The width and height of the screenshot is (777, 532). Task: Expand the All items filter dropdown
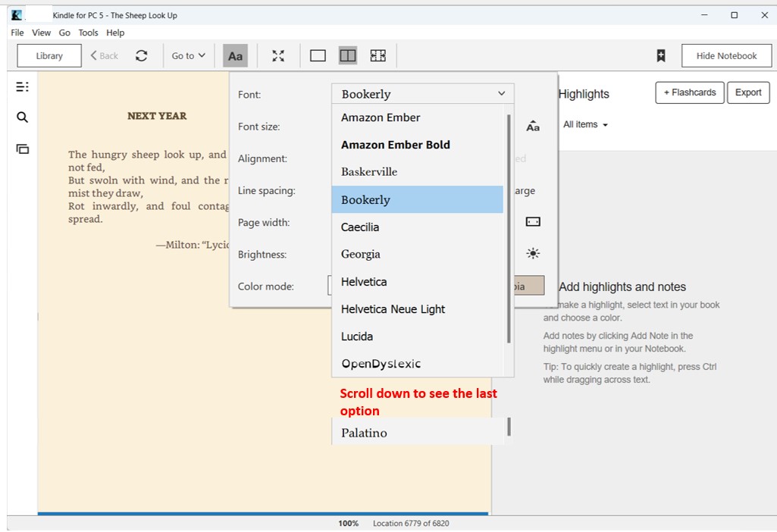click(x=584, y=124)
